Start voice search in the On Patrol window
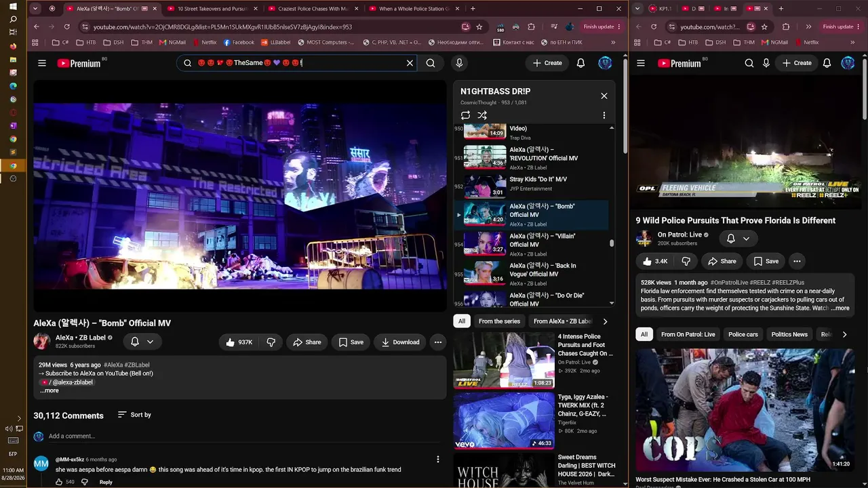The image size is (868, 488). 766,63
